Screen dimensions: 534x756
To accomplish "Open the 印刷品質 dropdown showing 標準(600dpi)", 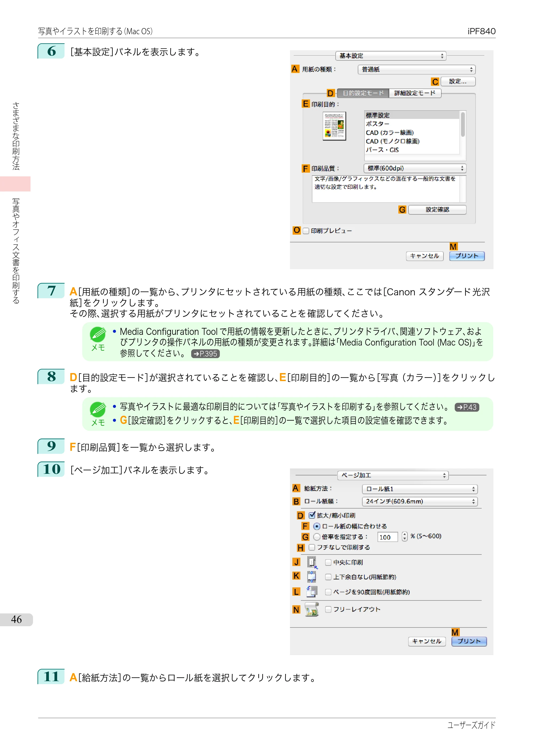I will point(415,168).
